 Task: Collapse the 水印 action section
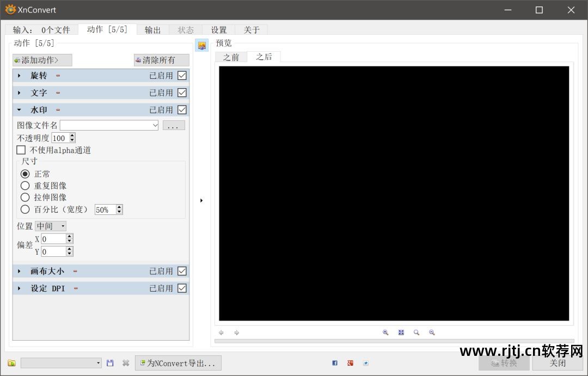pos(19,110)
